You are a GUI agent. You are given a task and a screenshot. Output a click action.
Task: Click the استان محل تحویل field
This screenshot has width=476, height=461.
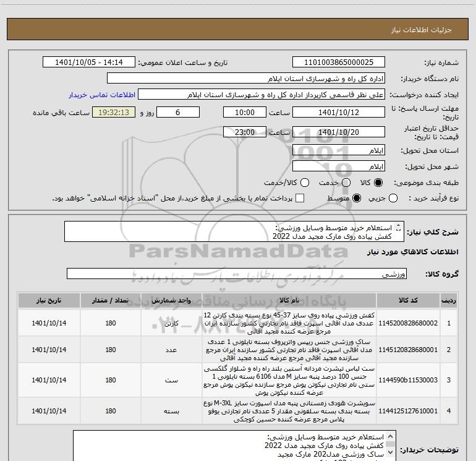(x=339, y=150)
